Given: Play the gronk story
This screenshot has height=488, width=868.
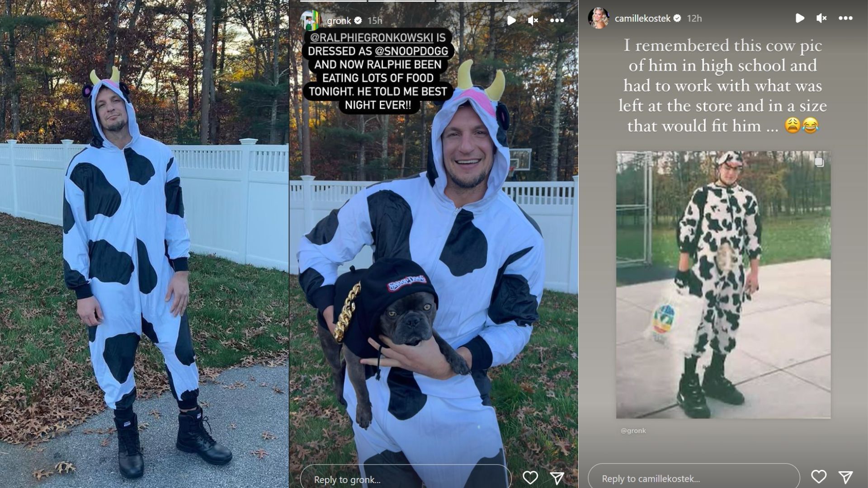Looking at the screenshot, I should click(x=511, y=20).
